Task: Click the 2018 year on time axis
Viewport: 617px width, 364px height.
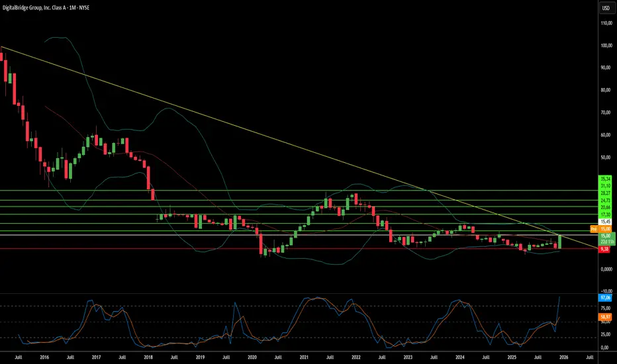Action: click(x=148, y=357)
